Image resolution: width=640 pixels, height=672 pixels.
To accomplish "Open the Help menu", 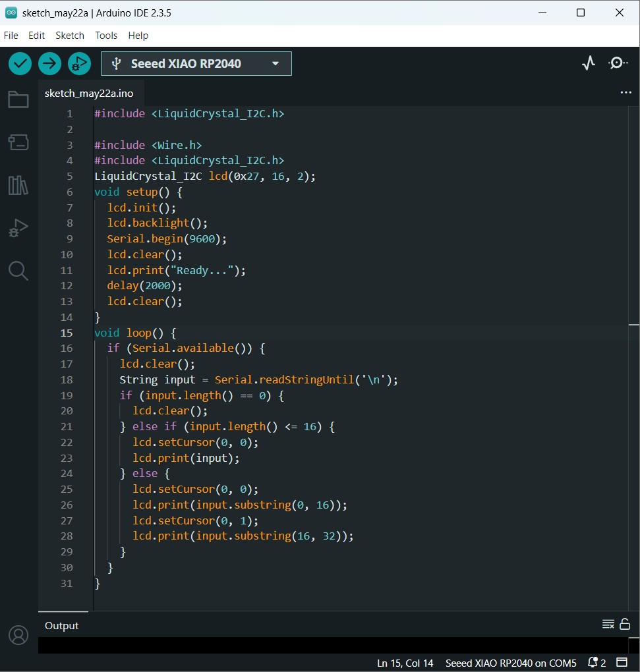I will pyautogui.click(x=138, y=36).
